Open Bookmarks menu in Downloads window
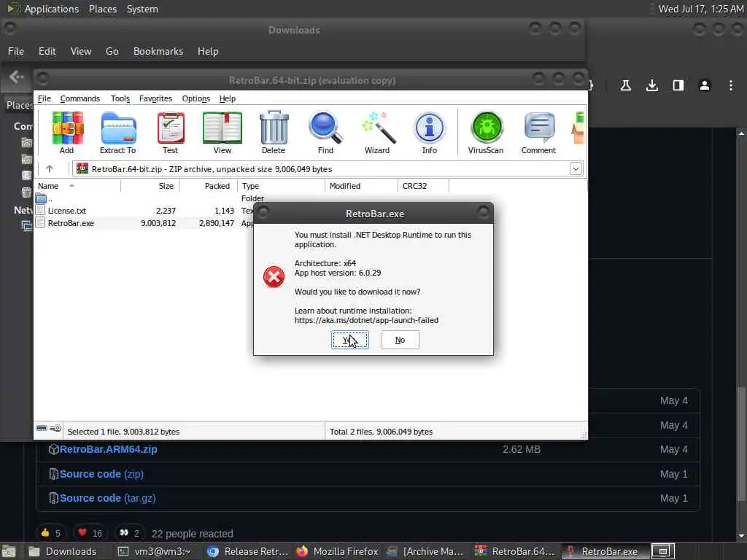Screen dimensions: 747x560 [158, 52]
